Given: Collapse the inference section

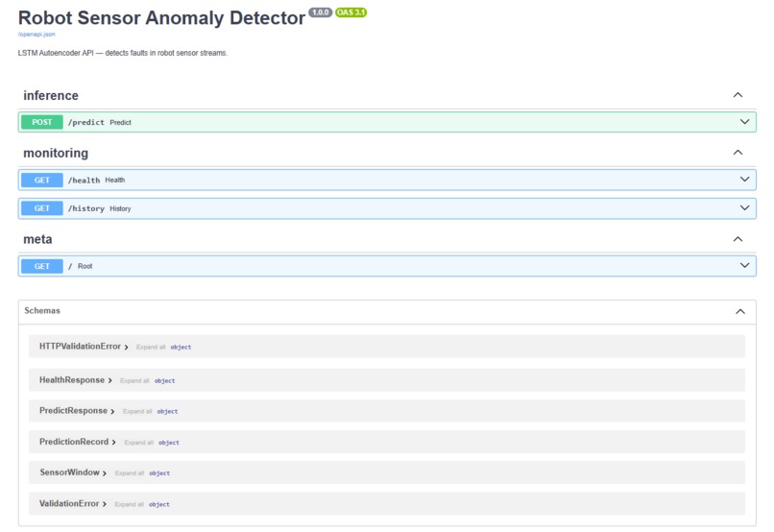Looking at the screenshot, I should [738, 95].
